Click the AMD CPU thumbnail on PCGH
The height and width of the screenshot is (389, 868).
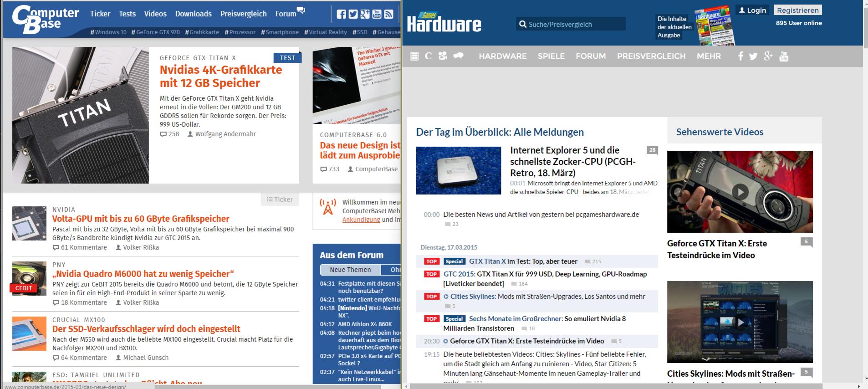458,170
